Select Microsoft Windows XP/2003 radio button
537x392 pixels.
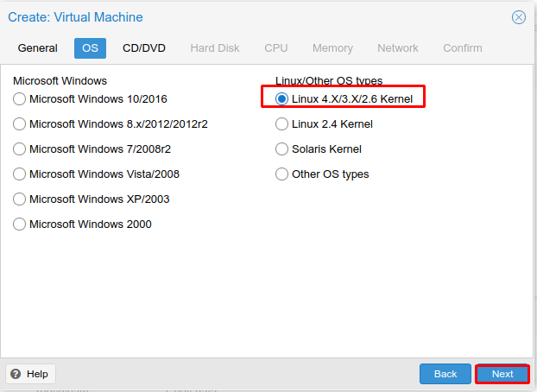pyautogui.click(x=20, y=199)
